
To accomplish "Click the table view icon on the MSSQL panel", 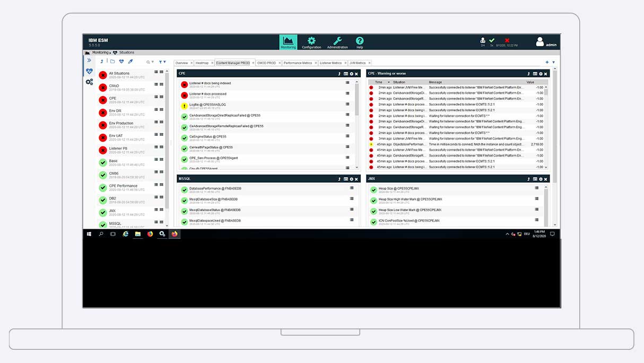I will (345, 179).
